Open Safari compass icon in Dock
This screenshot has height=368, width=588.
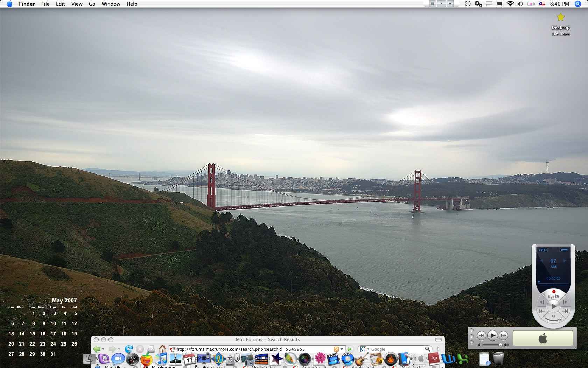pyautogui.click(x=132, y=359)
